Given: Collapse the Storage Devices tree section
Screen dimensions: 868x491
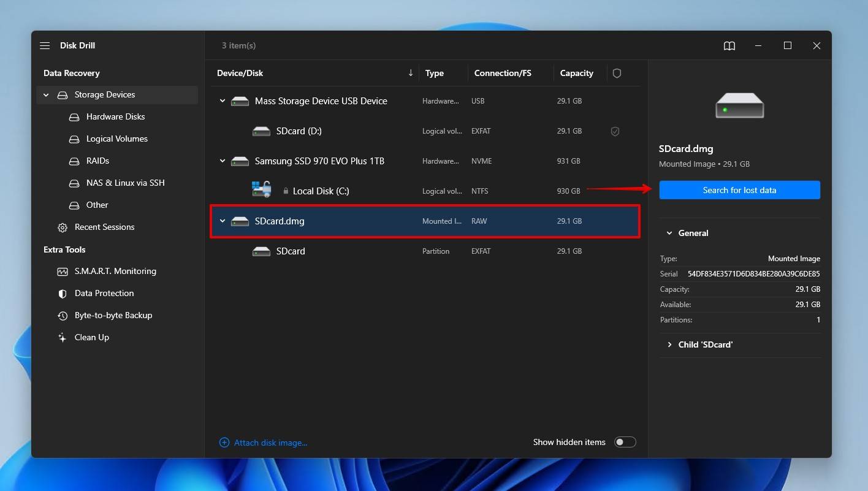Looking at the screenshot, I should (46, 95).
